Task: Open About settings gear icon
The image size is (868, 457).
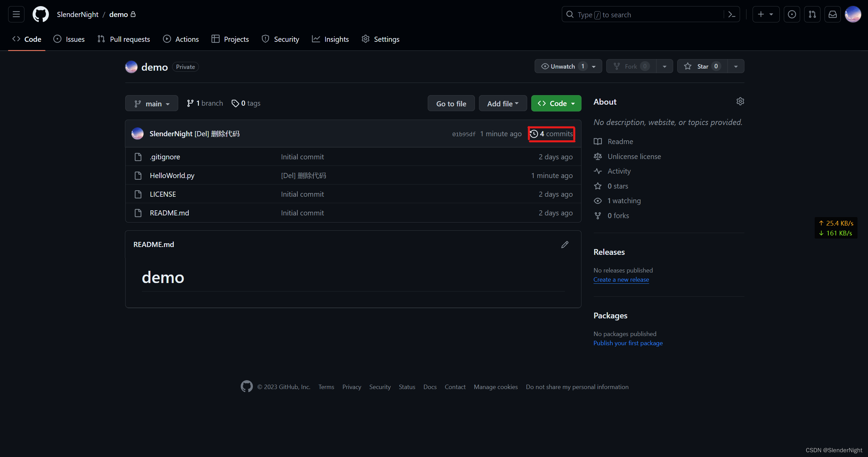Action: 740,101
